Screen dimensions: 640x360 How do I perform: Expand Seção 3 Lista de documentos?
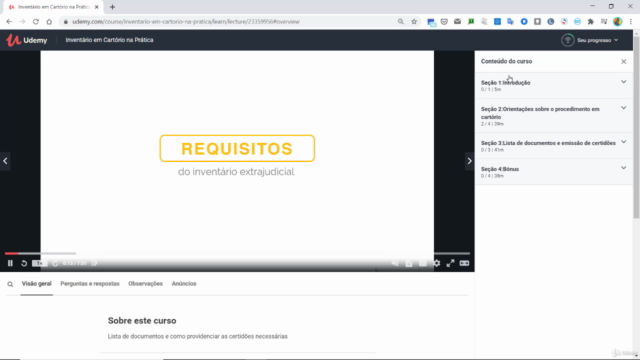pyautogui.click(x=553, y=146)
